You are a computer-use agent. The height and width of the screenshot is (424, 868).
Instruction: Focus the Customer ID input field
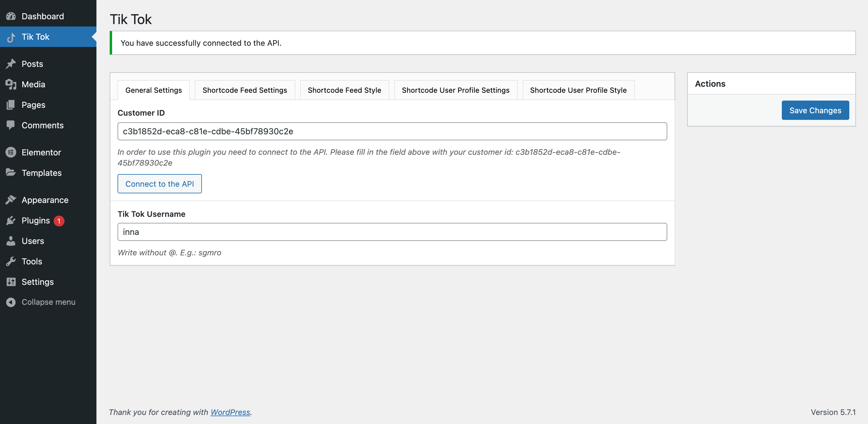click(x=392, y=131)
